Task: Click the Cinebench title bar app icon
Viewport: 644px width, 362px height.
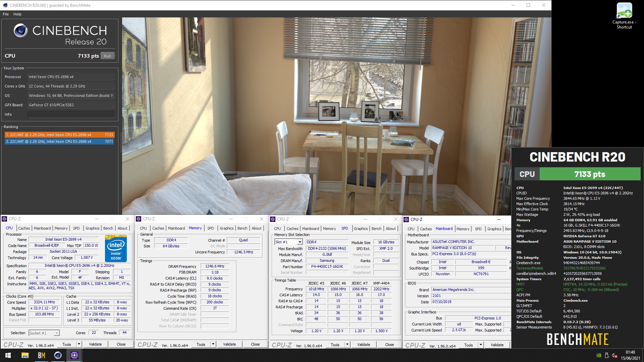Action: 5,5
